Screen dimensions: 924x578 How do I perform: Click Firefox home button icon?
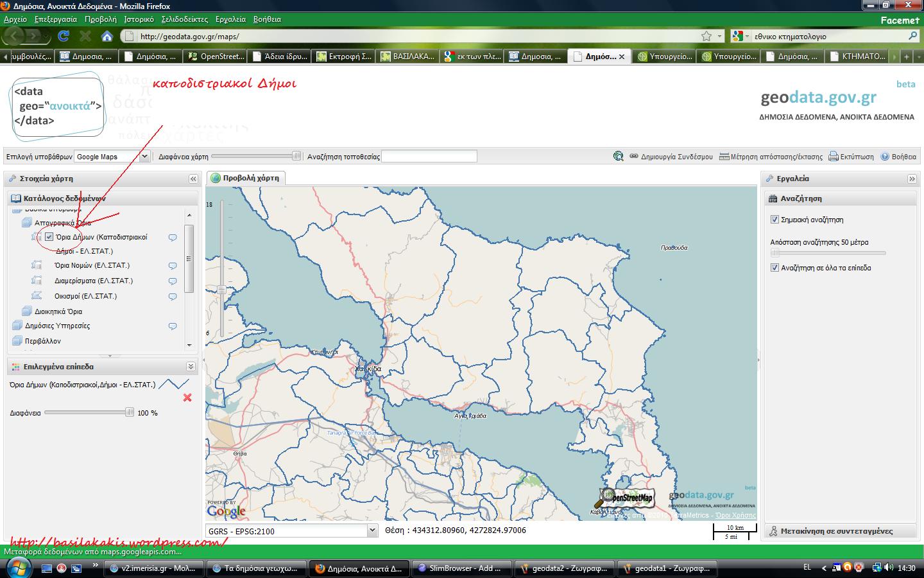click(x=107, y=36)
